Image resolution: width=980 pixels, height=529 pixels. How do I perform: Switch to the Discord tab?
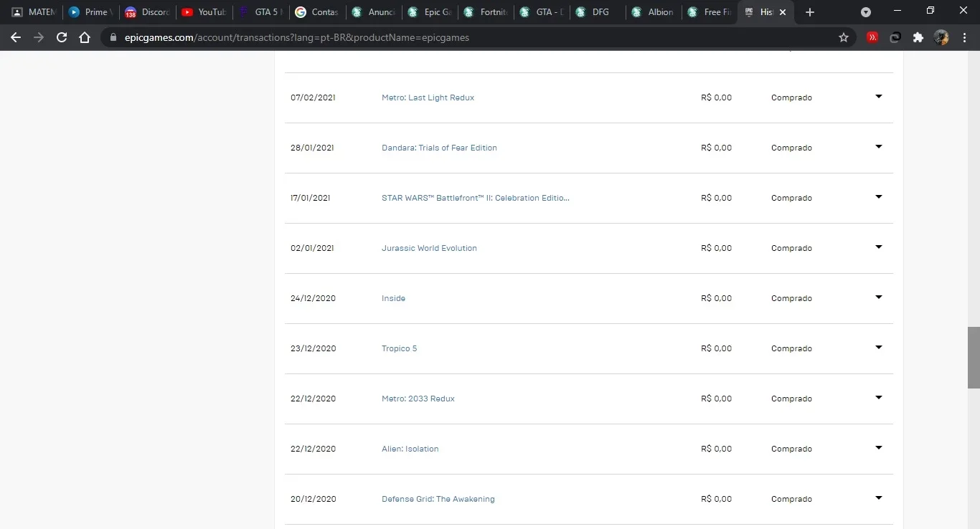(147, 12)
